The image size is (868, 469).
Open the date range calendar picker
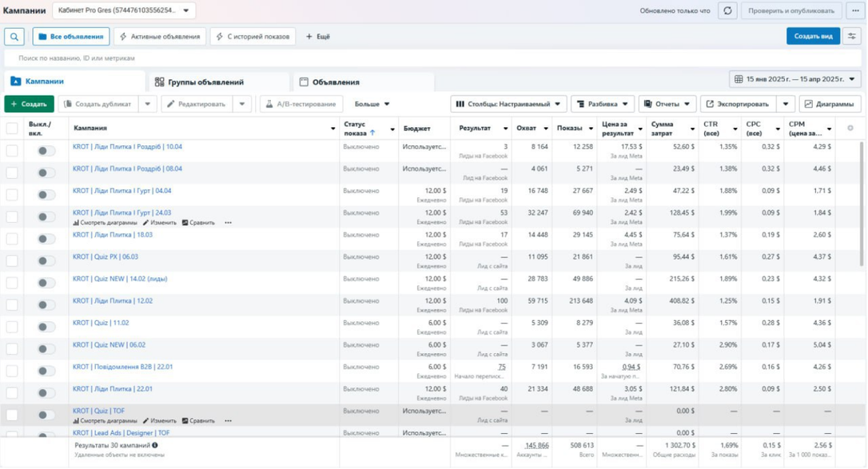794,80
